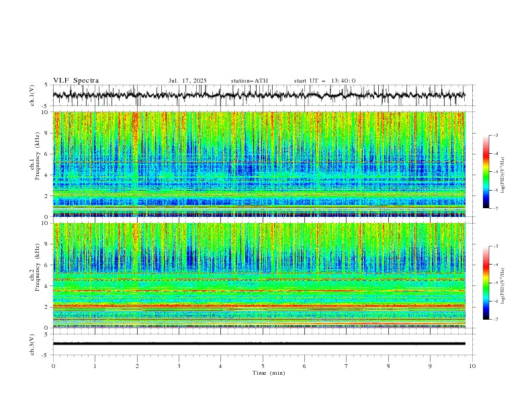The image size is (532, 411).
Task: Click the ch.1 color bar "log(PSD)" label
Action: [502, 175]
